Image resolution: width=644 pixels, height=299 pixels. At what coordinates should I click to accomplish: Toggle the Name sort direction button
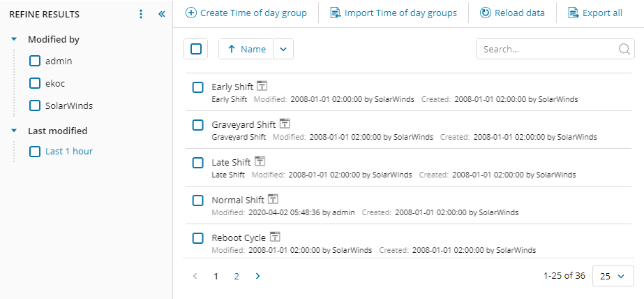point(246,49)
